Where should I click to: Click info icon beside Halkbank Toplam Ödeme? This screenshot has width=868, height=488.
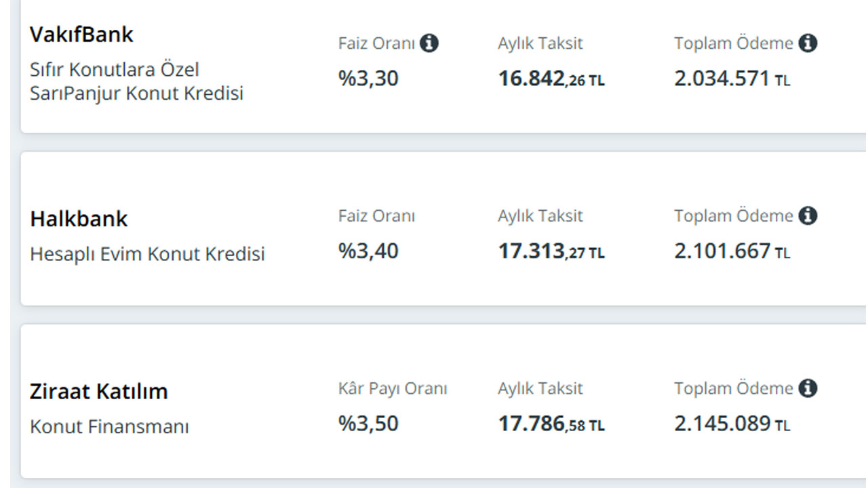[x=808, y=216]
